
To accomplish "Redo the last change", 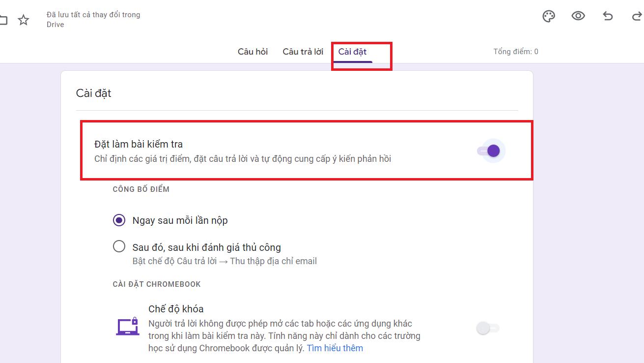I will tap(637, 16).
